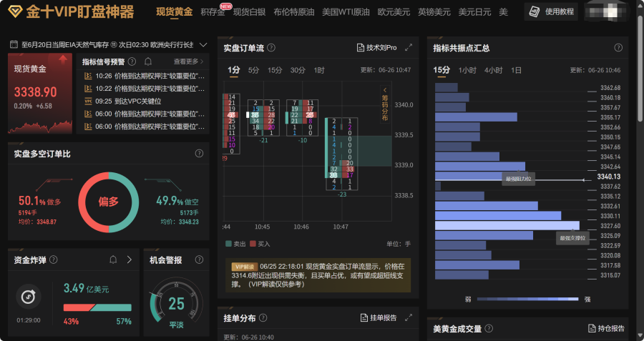Screen dimensions: 644x341
Task: Click the bell icon in 指标信号预警
Action: coord(148,61)
